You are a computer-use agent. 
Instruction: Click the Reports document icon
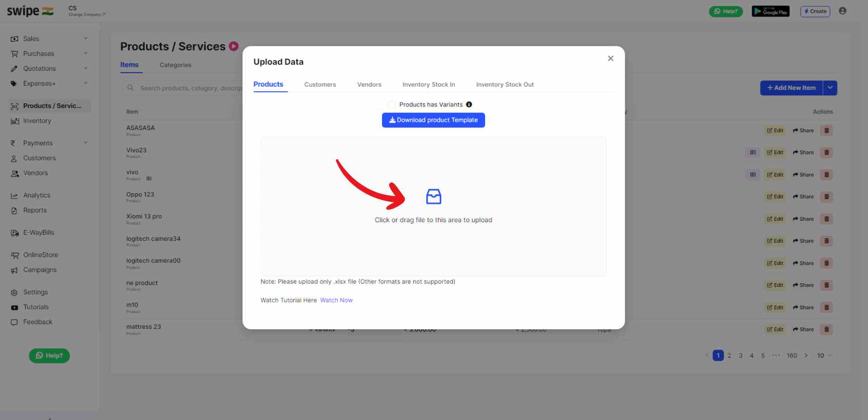[x=14, y=210]
